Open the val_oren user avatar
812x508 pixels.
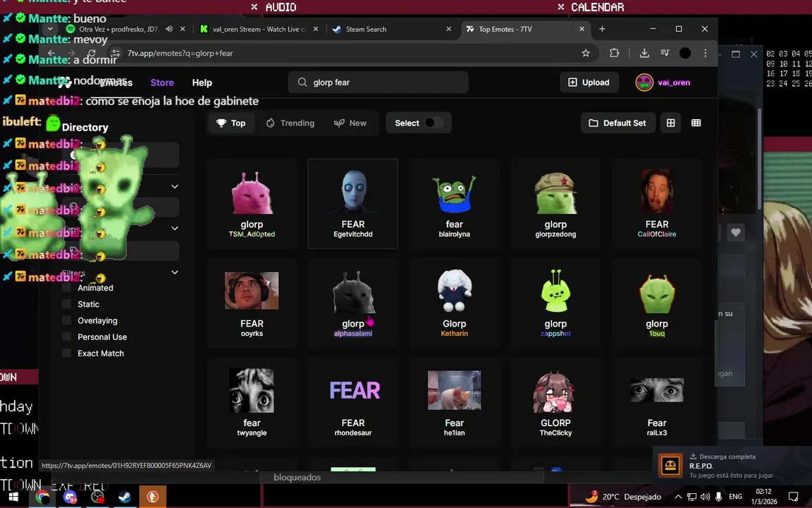[x=644, y=83]
